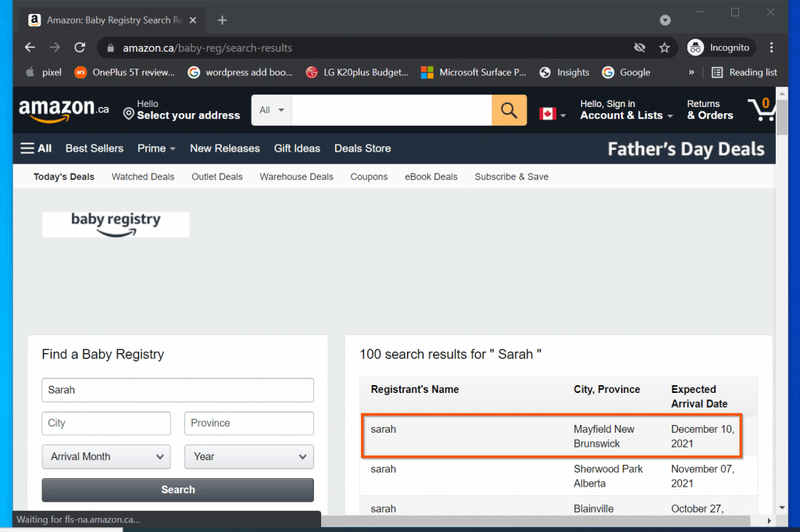
Task: Open the Insights bookmark
Action: coord(564,72)
